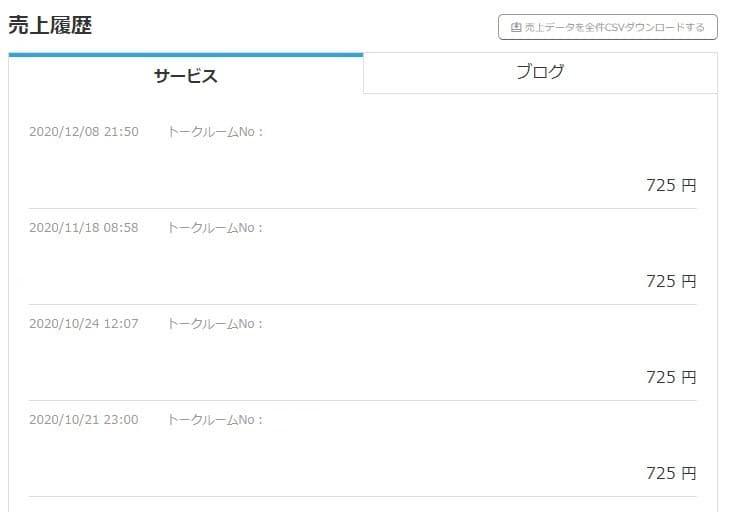This screenshot has height=512, width=729.
Task: Switch to the サービス tab
Action: coord(186,75)
